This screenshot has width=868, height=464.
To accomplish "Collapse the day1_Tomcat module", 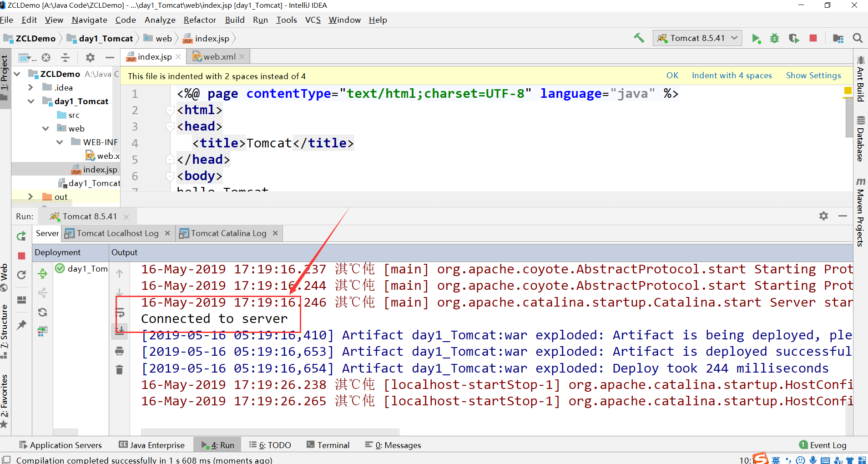I will (30, 101).
